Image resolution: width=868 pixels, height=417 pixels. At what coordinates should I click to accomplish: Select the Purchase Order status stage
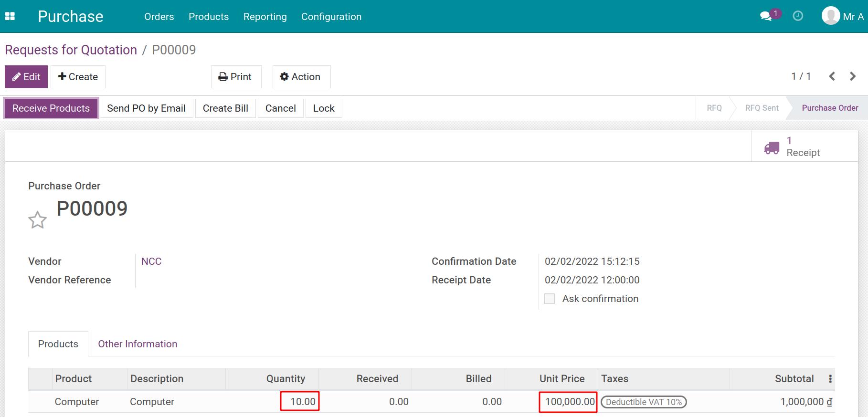pos(830,108)
